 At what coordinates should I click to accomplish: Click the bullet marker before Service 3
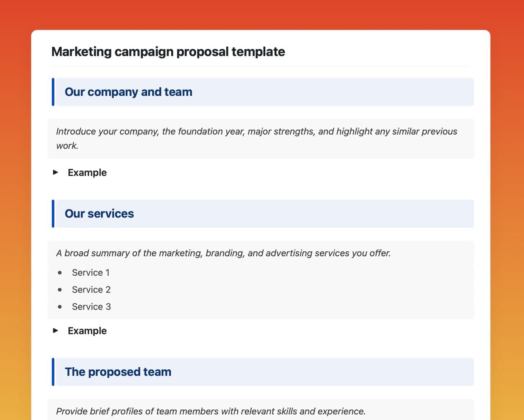[x=60, y=307]
